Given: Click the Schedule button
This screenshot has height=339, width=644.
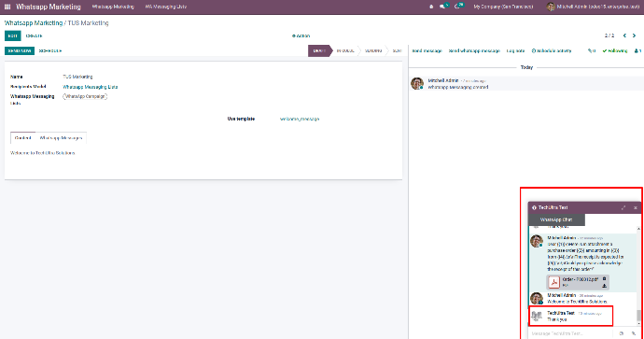Looking at the screenshot, I should 50,51.
